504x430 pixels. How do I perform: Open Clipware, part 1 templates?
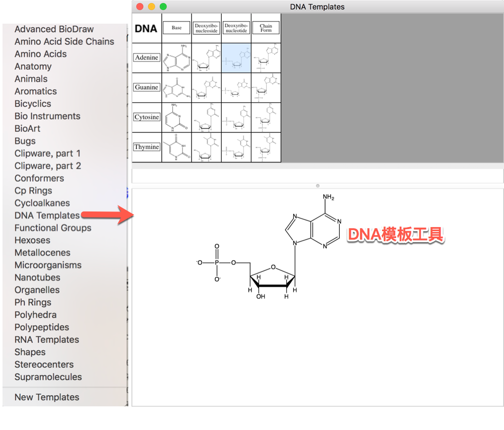47,154
